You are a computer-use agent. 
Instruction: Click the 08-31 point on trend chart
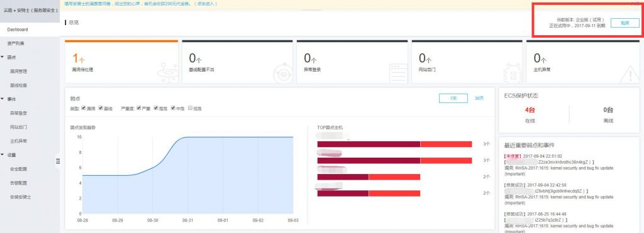point(187,137)
